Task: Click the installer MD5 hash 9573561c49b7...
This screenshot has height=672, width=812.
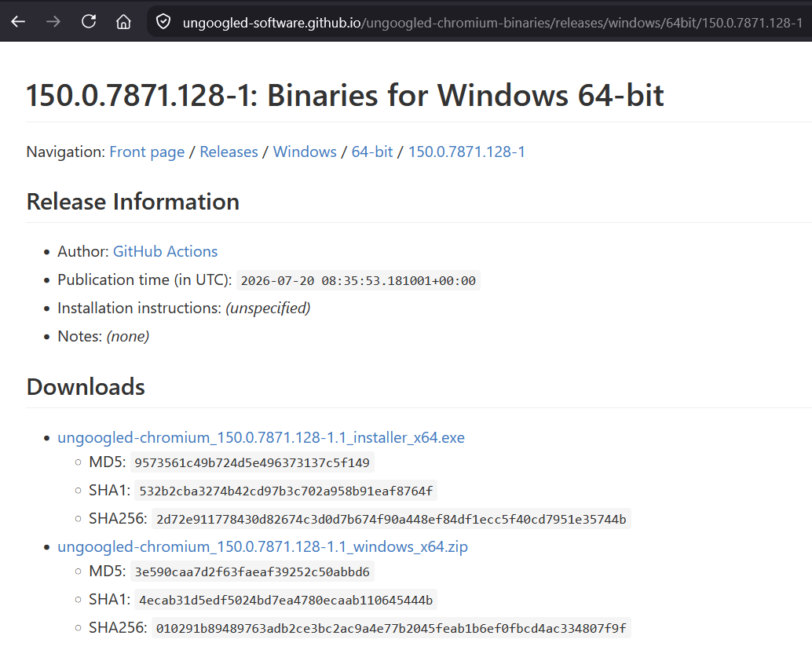Action: (252, 462)
